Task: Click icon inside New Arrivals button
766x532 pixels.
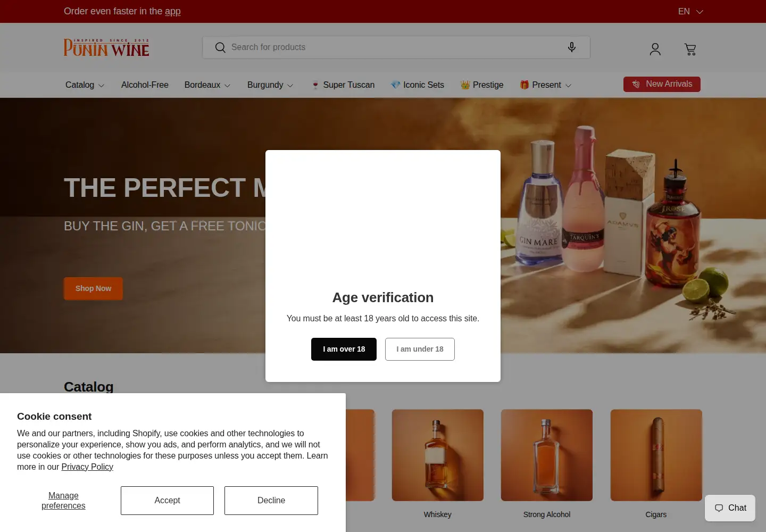Action: point(636,84)
